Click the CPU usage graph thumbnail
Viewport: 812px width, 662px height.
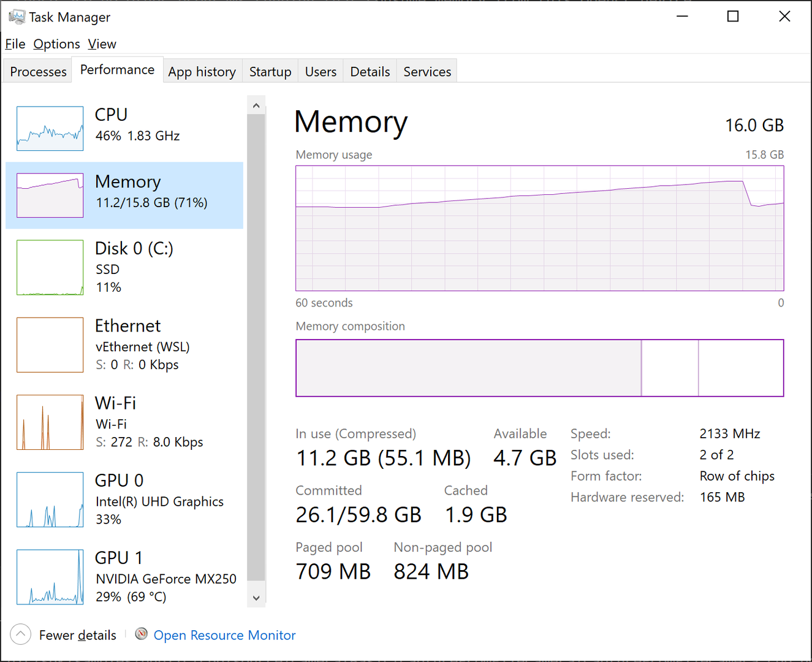tap(50, 129)
